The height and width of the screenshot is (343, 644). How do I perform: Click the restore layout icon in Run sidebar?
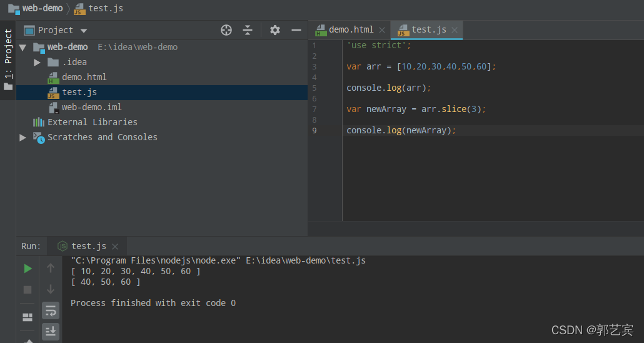[28, 317]
